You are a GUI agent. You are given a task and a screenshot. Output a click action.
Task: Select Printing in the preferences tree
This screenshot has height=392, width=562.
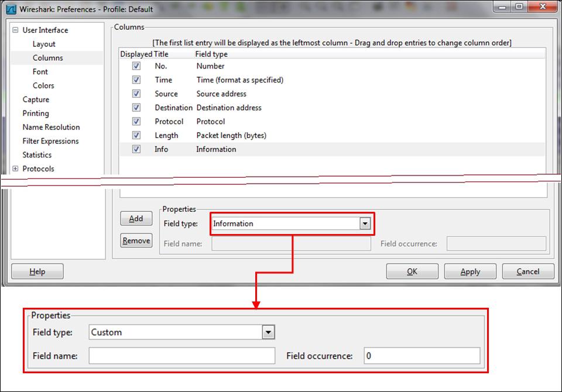(x=36, y=114)
